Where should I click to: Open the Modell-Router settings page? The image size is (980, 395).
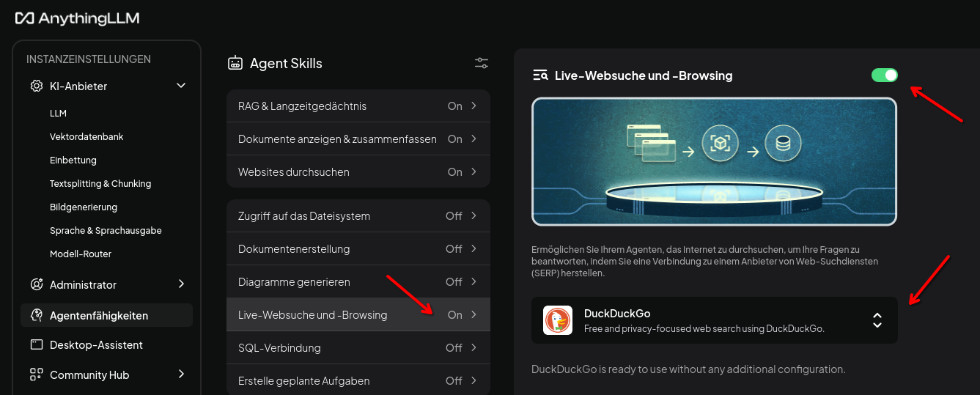pos(81,254)
